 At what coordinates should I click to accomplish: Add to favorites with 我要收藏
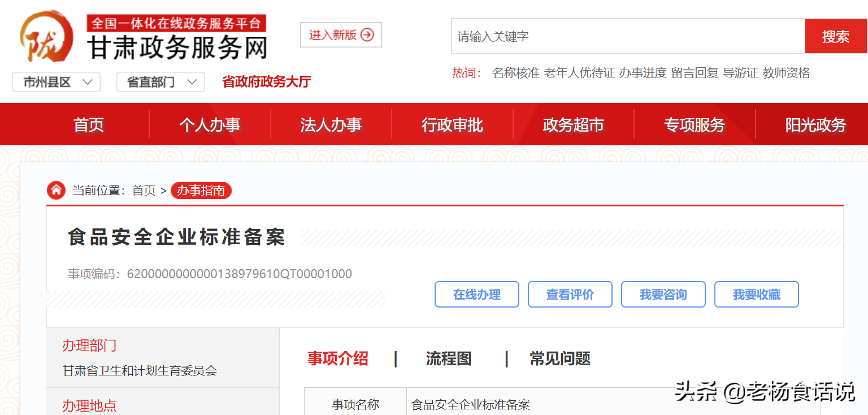(756, 295)
